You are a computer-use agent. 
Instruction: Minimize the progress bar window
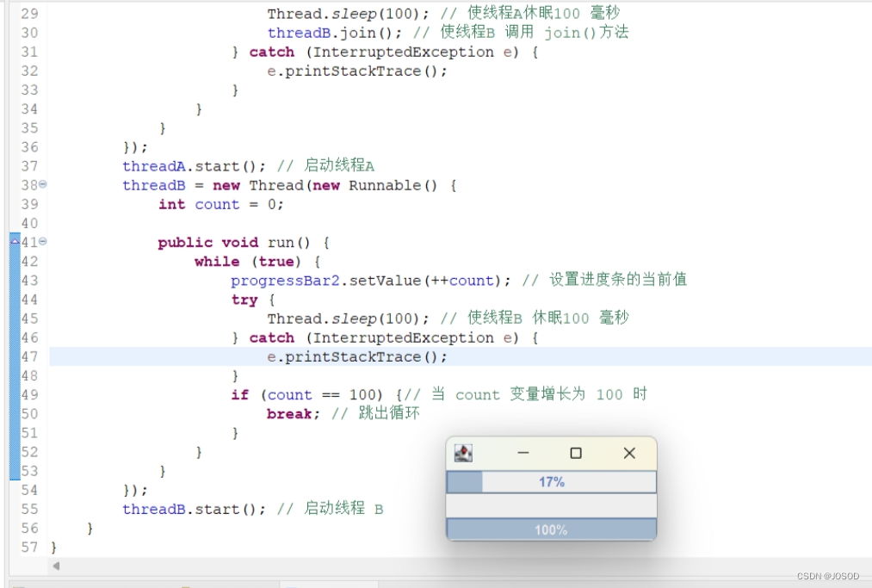(x=523, y=454)
